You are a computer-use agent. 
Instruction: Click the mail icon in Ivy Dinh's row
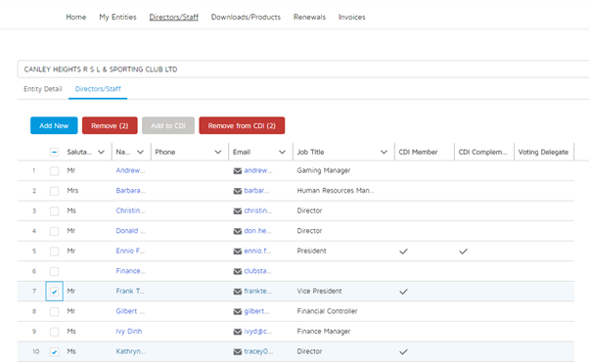click(238, 332)
